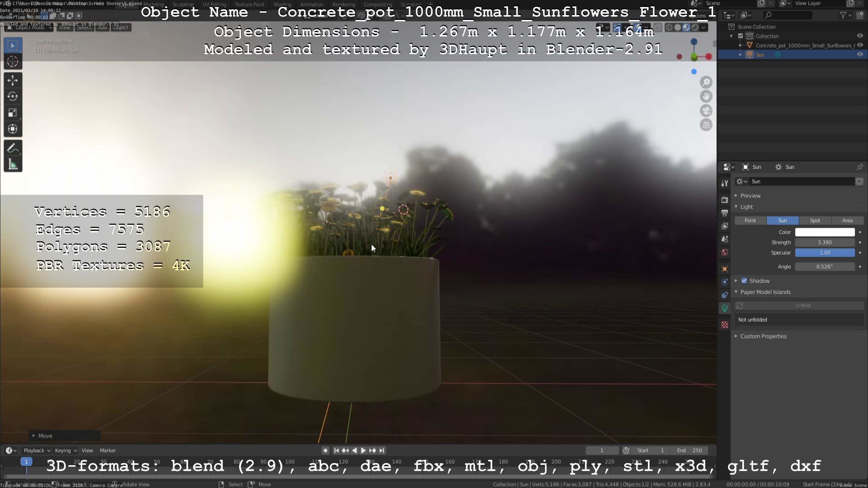Expand the Sun item in outliner
Image resolution: width=868 pixels, height=488 pixels.
[740, 55]
